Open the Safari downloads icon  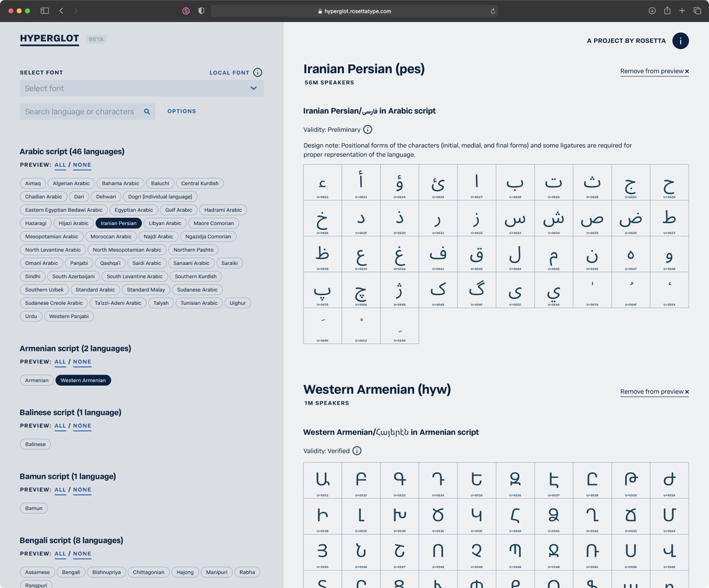652,11
